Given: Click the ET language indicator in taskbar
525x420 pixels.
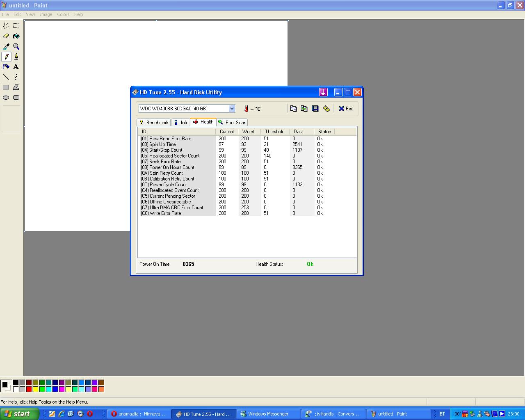Looking at the screenshot, I should 442,414.
